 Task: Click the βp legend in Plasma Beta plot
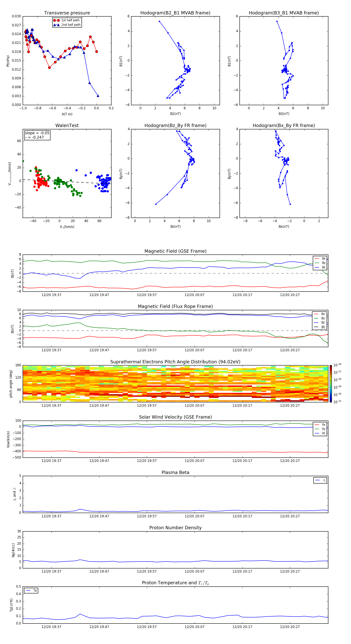(320, 480)
